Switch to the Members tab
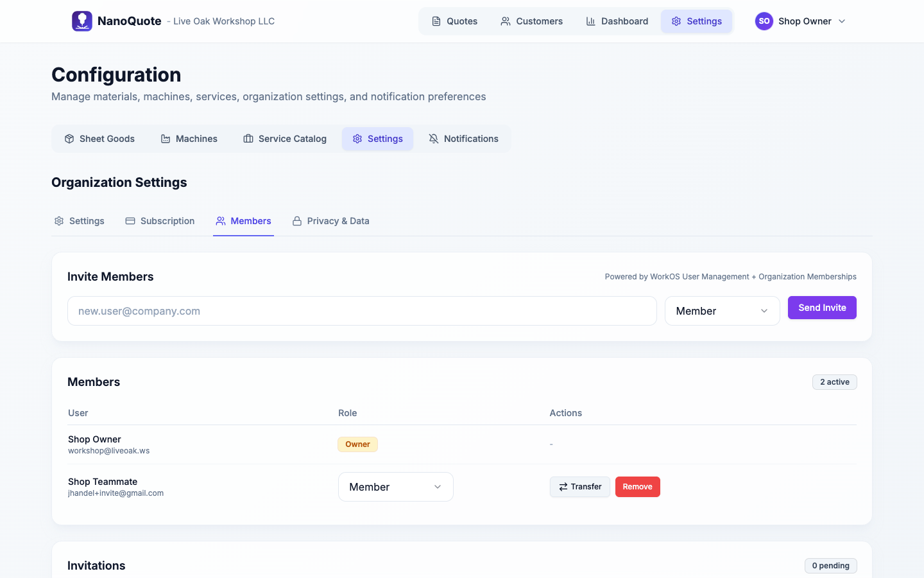924x578 pixels. pos(244,221)
